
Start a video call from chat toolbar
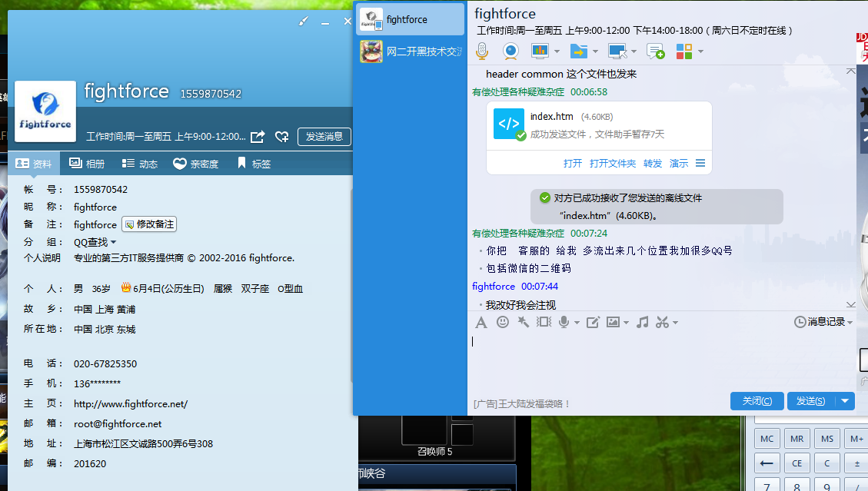point(510,51)
